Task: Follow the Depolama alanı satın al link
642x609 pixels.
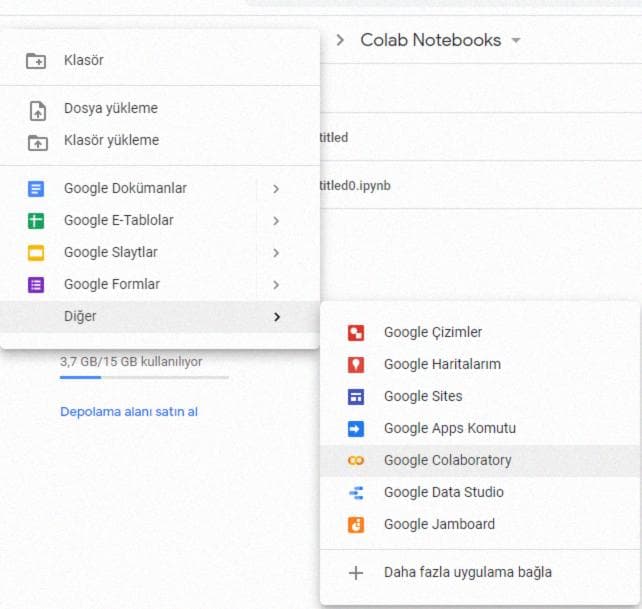Action: tap(129, 412)
